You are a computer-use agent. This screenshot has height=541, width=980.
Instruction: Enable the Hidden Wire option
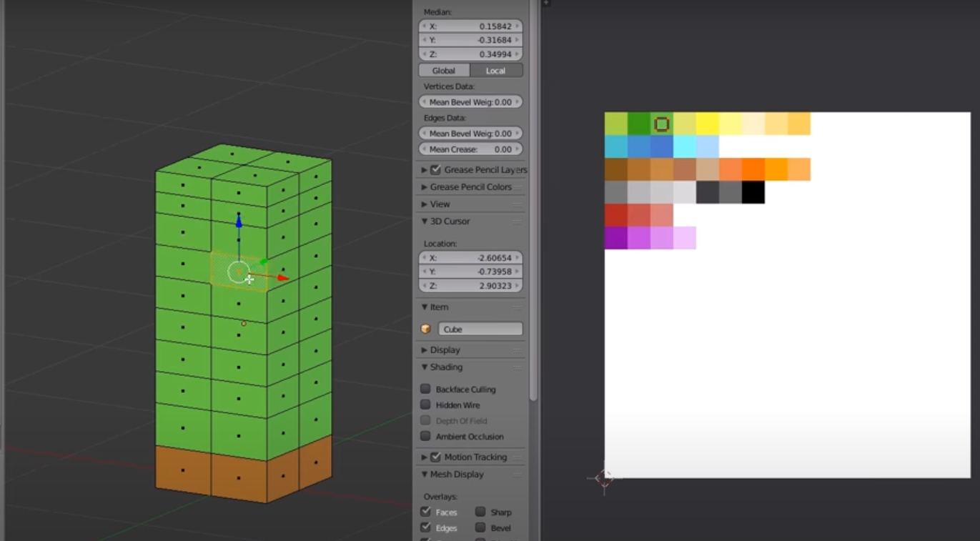(425, 404)
